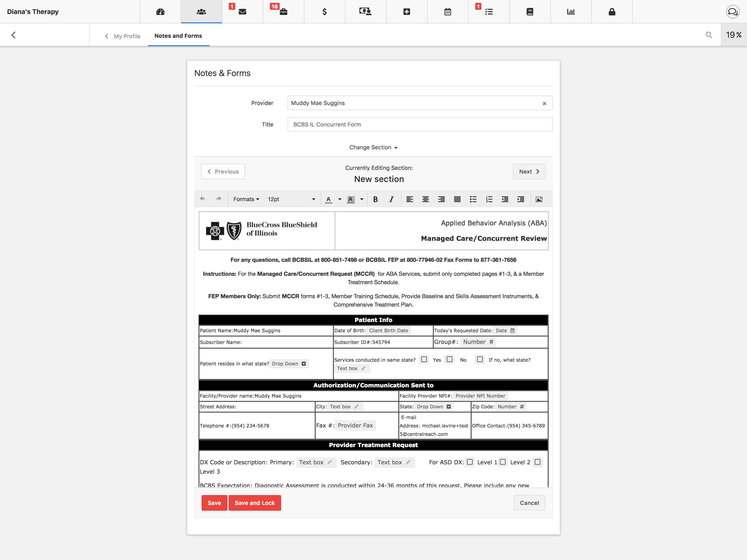Check the ASD DX Level 2 box

pos(503,462)
